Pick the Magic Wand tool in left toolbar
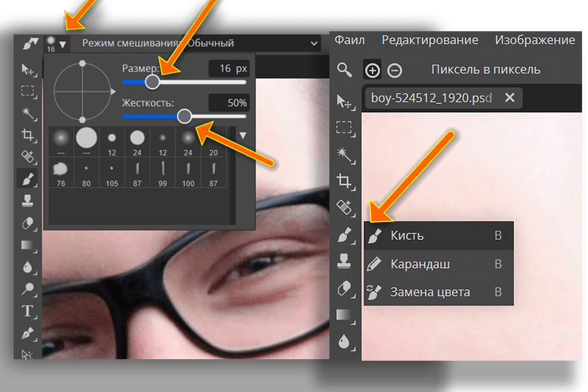 point(28,113)
